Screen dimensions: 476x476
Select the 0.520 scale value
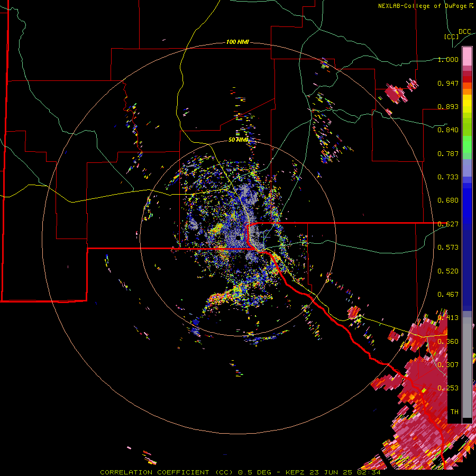click(x=448, y=271)
